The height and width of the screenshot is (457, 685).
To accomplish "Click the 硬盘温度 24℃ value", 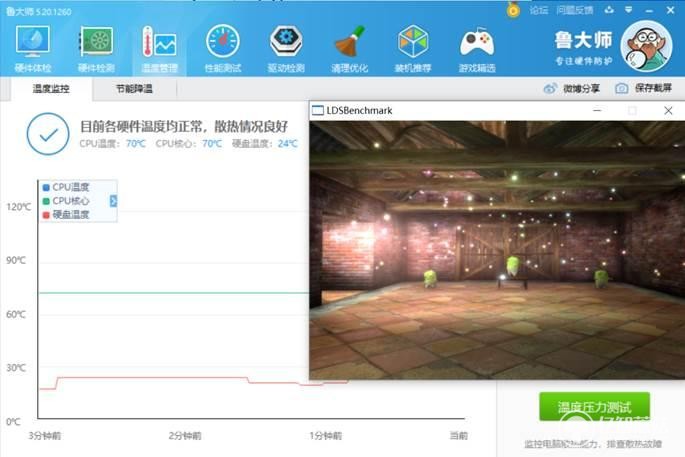I will point(287,143).
